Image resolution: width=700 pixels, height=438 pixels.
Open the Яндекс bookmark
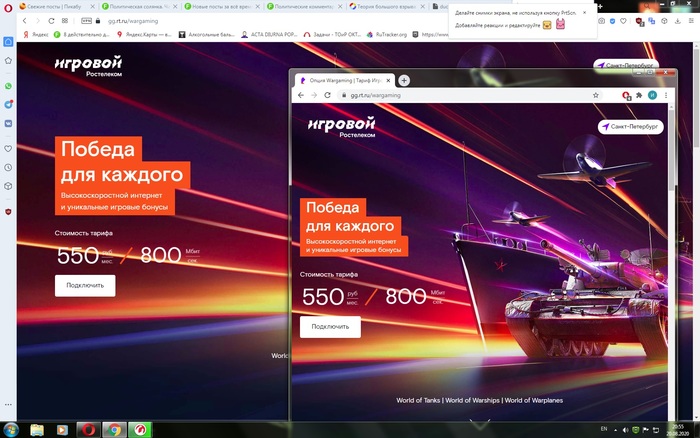click(x=36, y=34)
